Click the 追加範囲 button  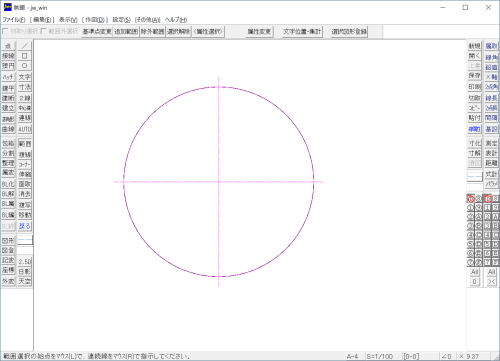point(126,32)
